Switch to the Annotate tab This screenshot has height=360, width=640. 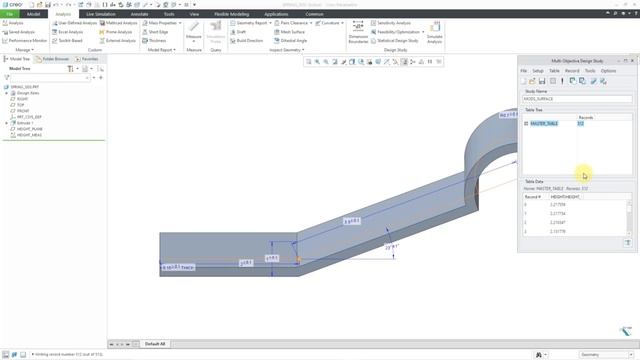point(139,14)
